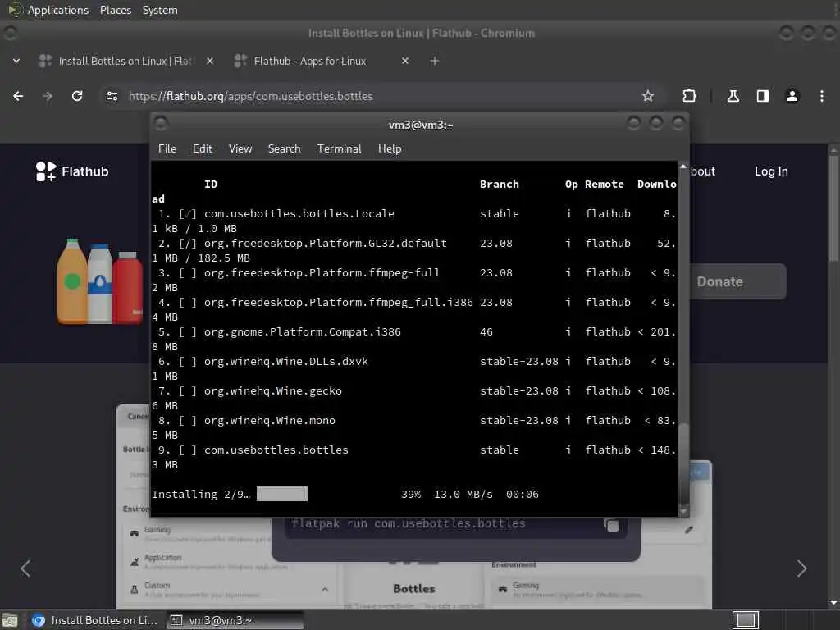
Task: Click org.winehq.Wine.gecko text
Action: pos(272,391)
